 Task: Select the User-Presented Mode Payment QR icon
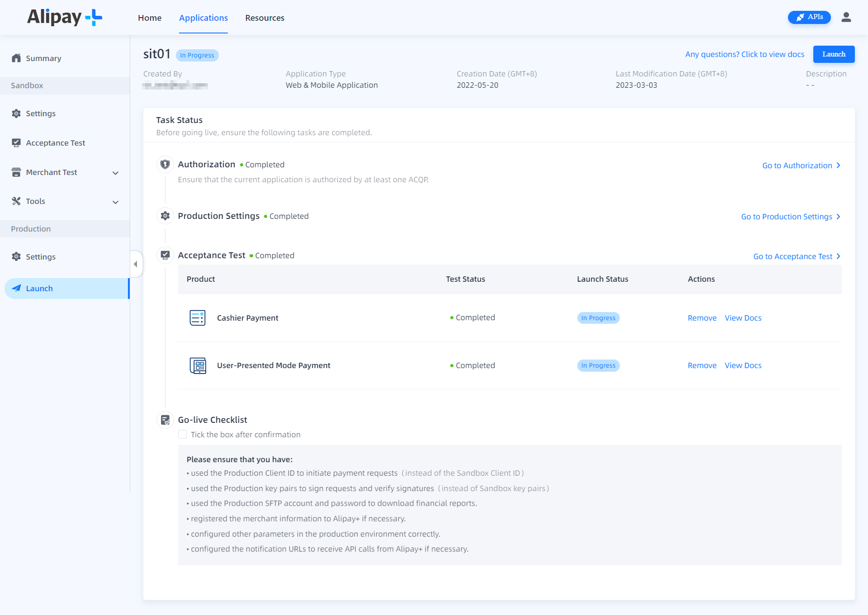pos(198,365)
